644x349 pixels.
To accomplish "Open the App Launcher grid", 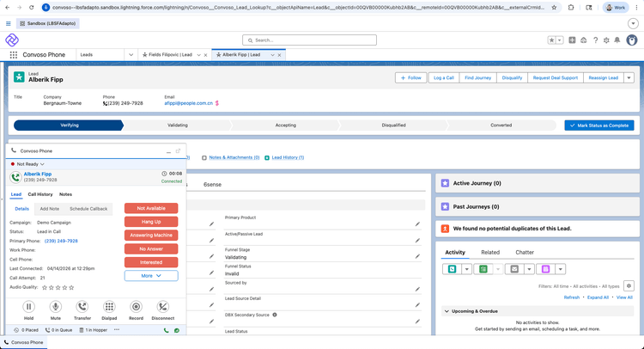I will [14, 55].
